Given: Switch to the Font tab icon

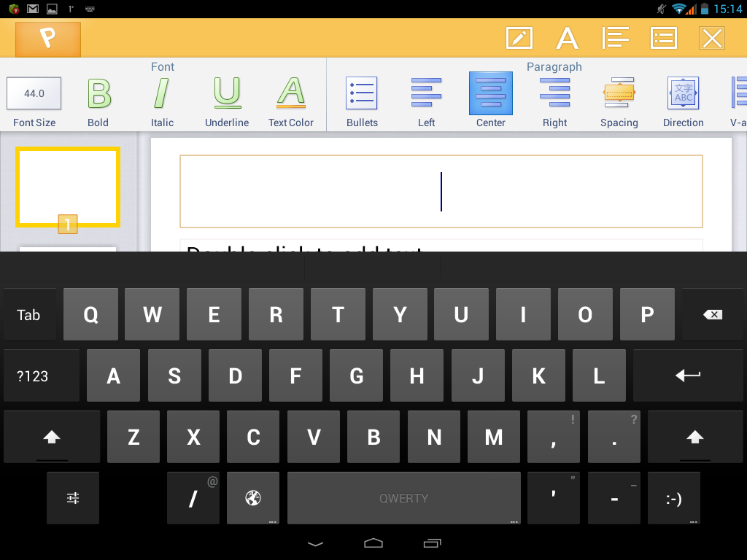Looking at the screenshot, I should coord(567,38).
